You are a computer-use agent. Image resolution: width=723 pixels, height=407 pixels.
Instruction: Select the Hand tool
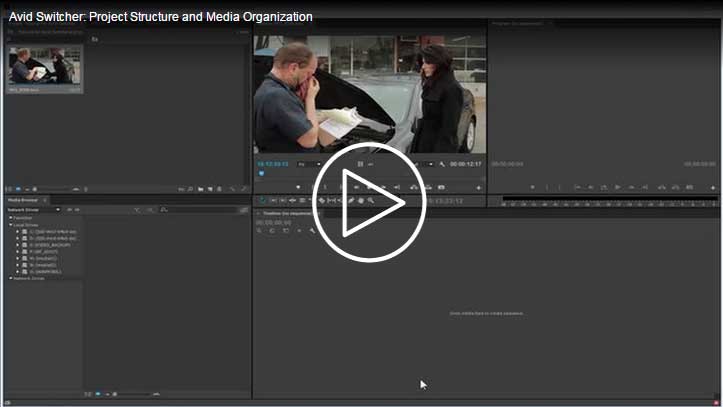[x=361, y=201]
